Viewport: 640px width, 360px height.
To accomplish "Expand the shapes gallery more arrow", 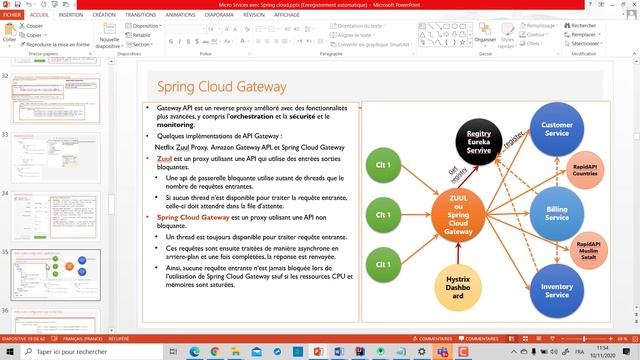I will (x=470, y=42).
